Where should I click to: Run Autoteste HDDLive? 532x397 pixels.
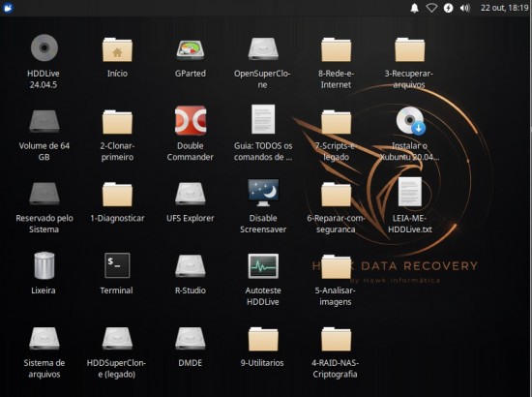[x=263, y=266]
